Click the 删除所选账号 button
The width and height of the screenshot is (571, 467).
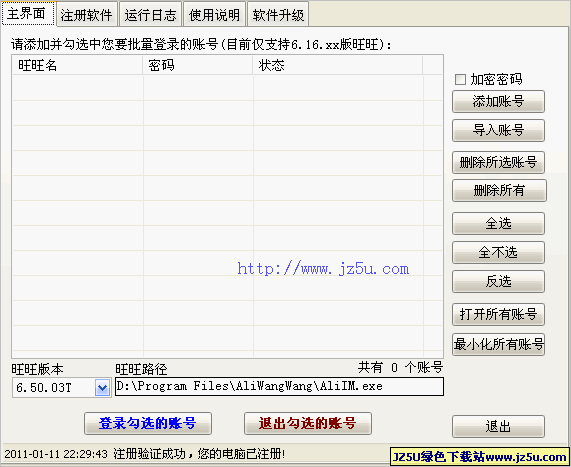tap(498, 162)
